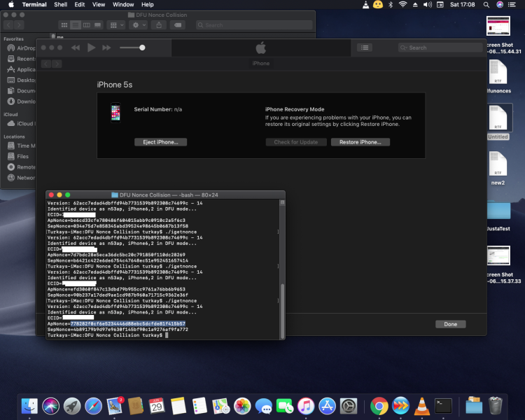The width and height of the screenshot is (525, 420).
Task: Open App Store from the Dock
Action: pos(327,406)
